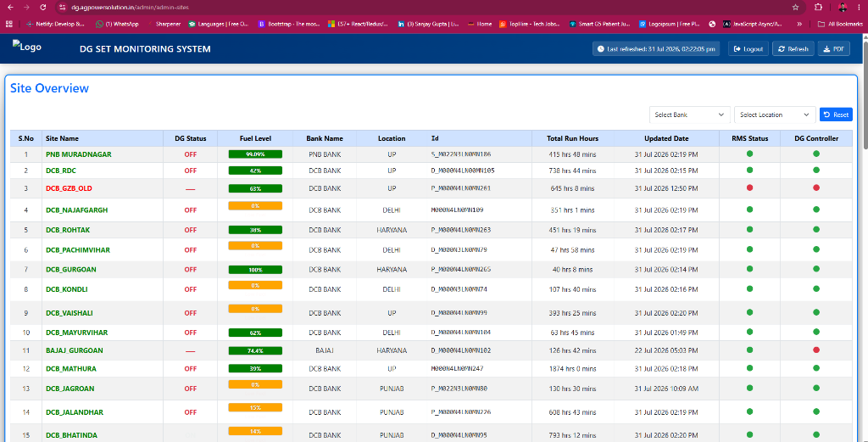Click the Fuel Level column header
This screenshot has height=442, width=868.
(x=255, y=138)
